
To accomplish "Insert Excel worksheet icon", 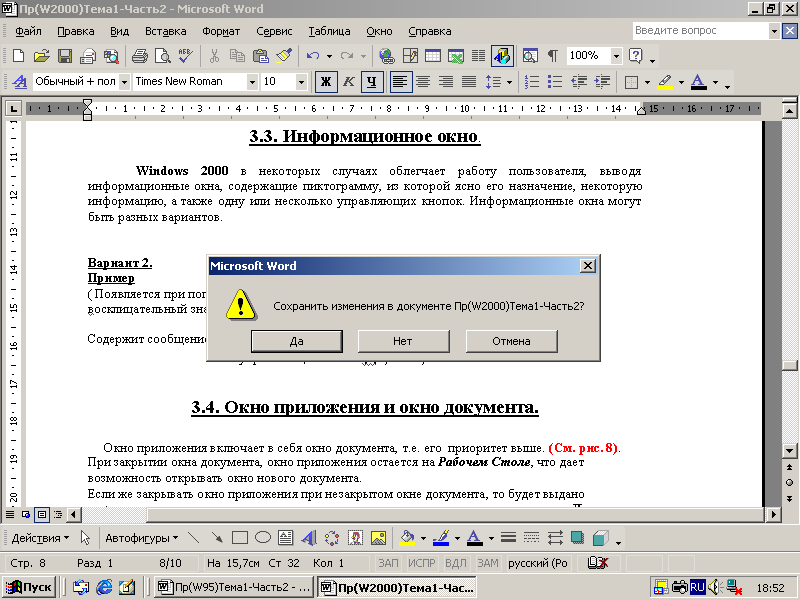I will tap(456, 56).
